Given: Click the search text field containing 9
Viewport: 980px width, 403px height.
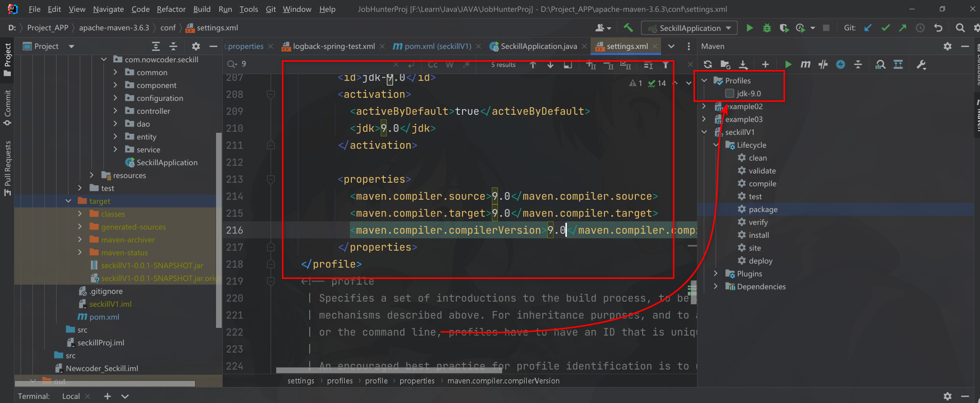Looking at the screenshot, I should (x=314, y=64).
